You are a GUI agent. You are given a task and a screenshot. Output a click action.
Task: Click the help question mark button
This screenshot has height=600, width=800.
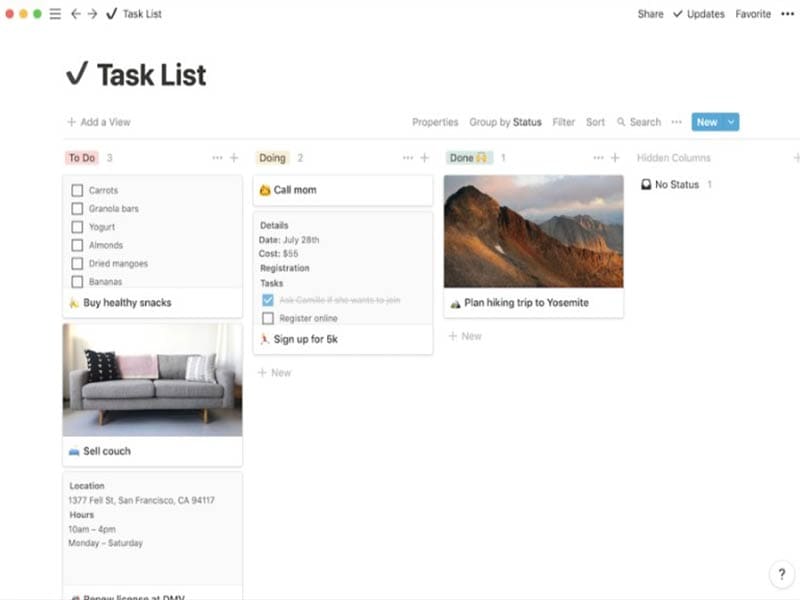(781, 574)
